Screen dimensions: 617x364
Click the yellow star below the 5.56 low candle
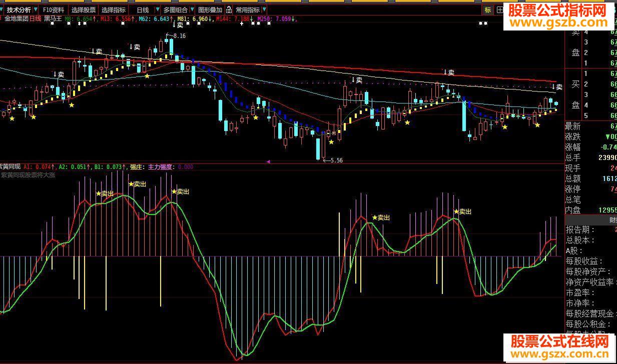pyautogui.click(x=331, y=142)
